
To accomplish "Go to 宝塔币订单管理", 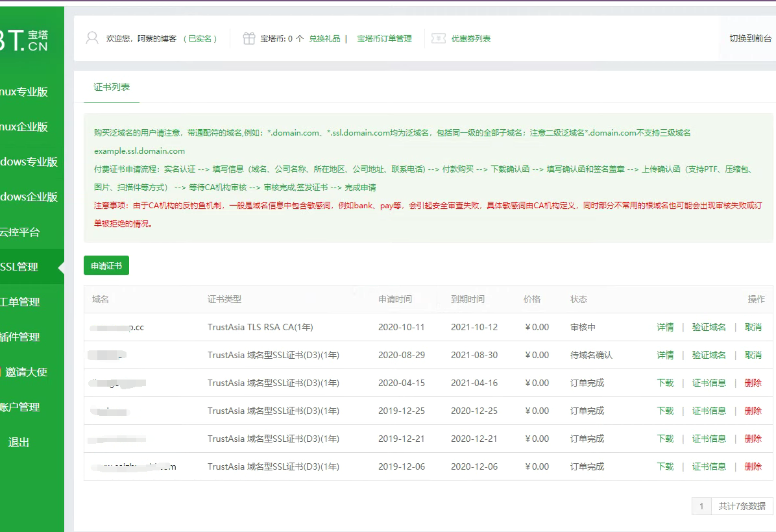I will [x=384, y=38].
